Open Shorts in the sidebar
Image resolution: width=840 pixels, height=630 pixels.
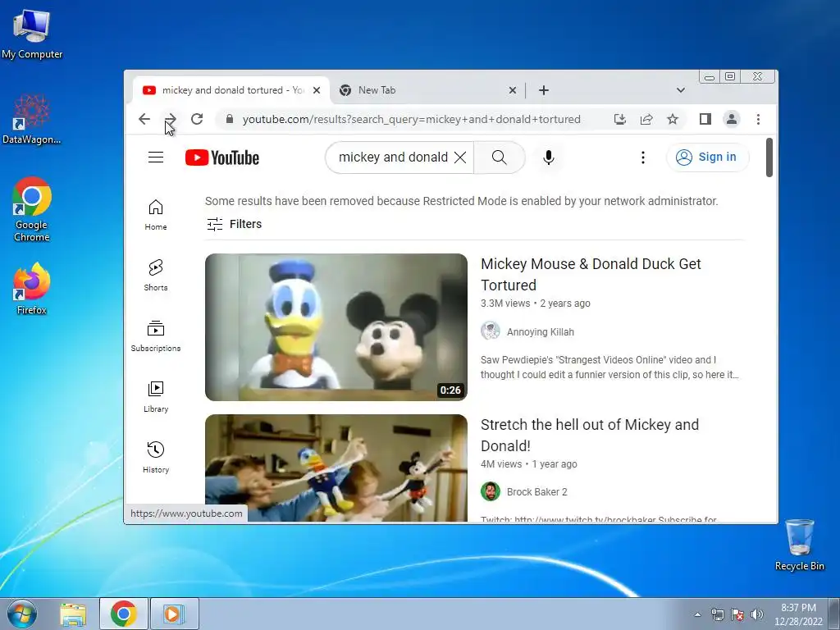156,276
